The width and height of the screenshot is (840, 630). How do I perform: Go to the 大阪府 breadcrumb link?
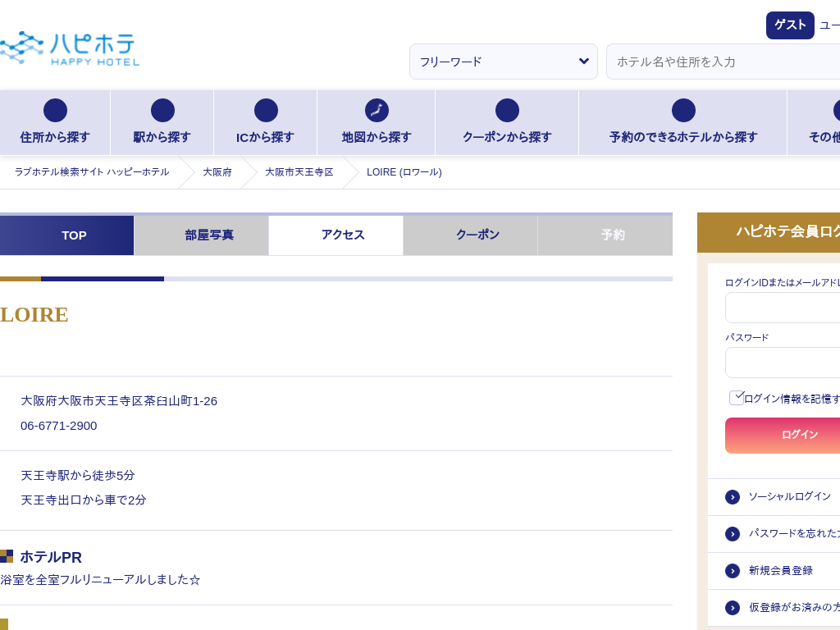tap(217, 172)
